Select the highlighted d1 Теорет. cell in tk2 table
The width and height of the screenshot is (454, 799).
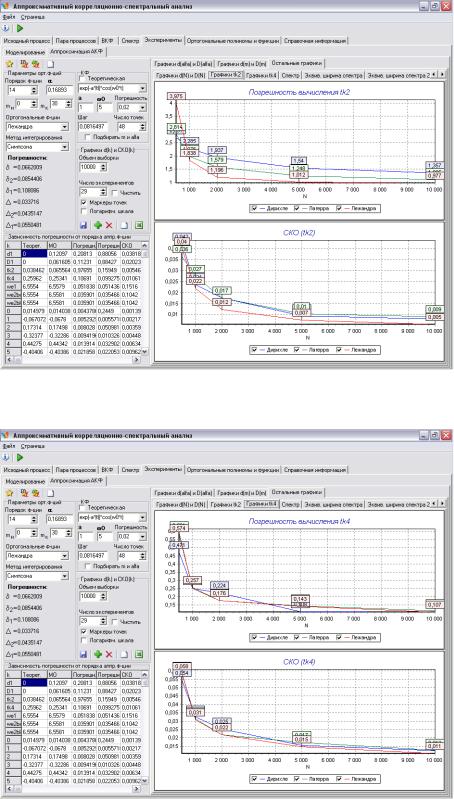click(34, 253)
